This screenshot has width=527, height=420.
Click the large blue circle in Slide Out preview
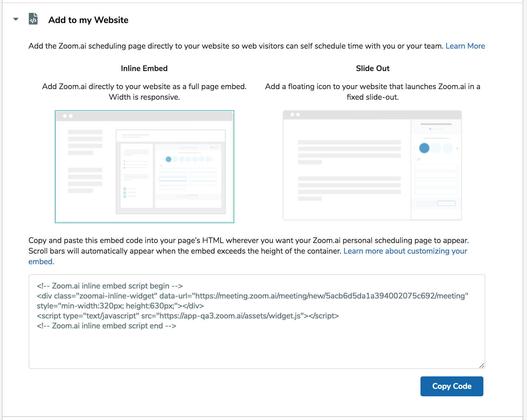[x=424, y=148]
